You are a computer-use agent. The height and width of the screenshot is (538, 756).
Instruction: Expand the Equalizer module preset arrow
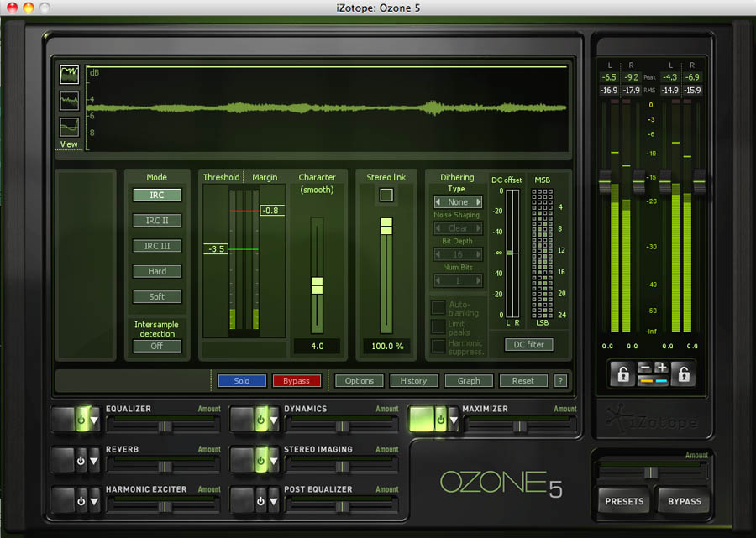coord(94,420)
